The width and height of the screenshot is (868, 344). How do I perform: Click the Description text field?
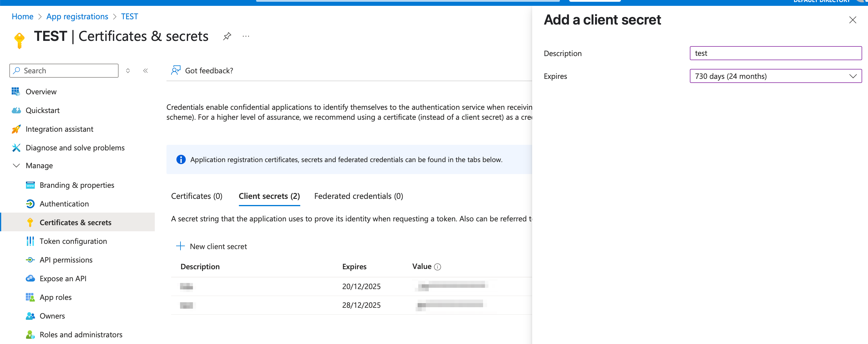(775, 53)
